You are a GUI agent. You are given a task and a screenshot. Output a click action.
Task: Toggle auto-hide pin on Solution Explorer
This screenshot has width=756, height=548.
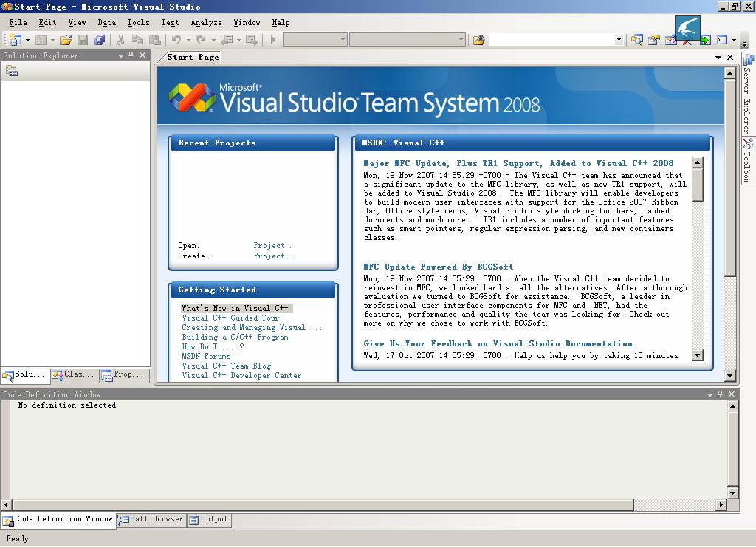click(x=131, y=55)
